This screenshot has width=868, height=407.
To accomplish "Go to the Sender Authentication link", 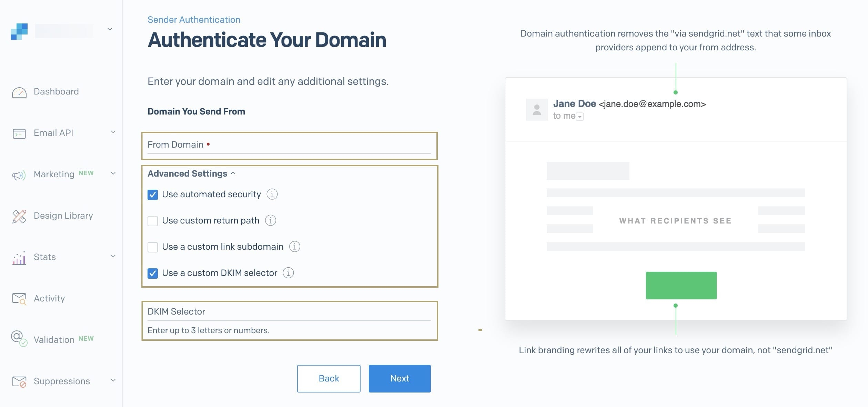I will [194, 20].
